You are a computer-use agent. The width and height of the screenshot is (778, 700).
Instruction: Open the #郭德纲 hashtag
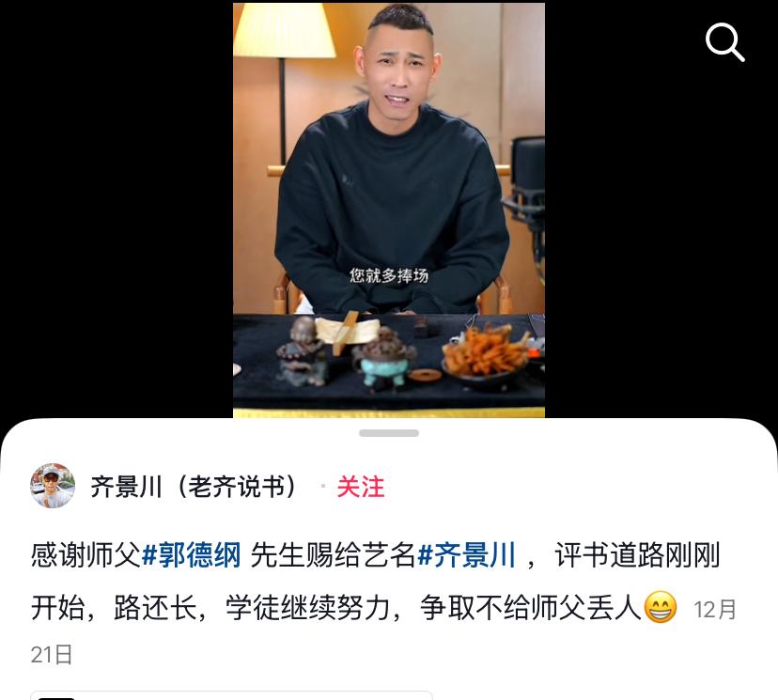192,554
